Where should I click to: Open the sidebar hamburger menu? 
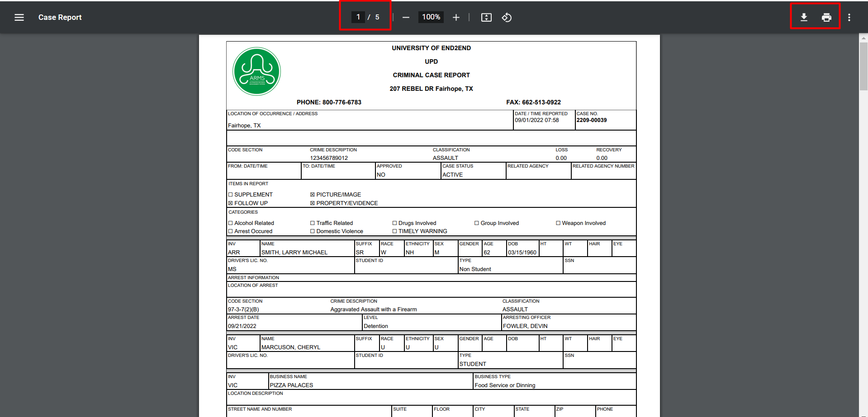19,17
